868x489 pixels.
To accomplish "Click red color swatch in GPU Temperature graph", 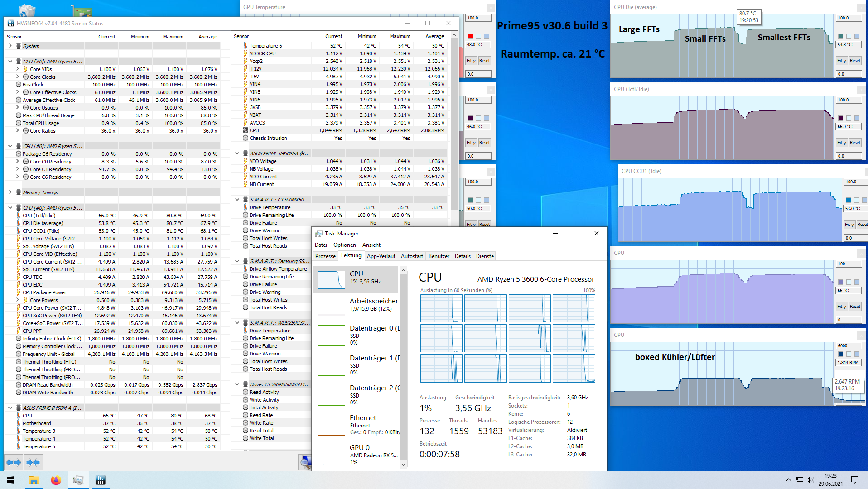I will pyautogui.click(x=470, y=36).
